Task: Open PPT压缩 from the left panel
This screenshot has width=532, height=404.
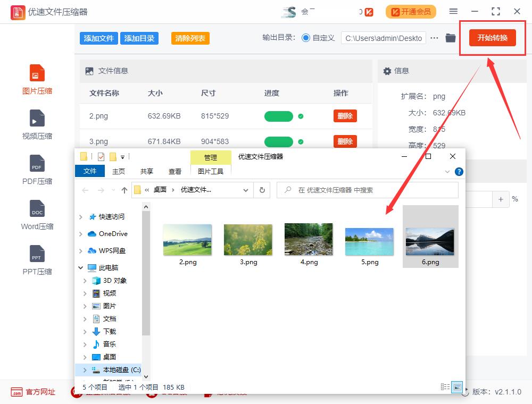Action: tap(37, 259)
